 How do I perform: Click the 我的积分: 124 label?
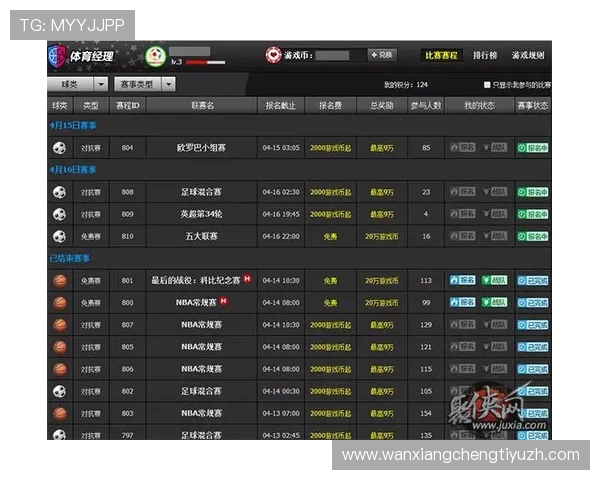click(406, 85)
